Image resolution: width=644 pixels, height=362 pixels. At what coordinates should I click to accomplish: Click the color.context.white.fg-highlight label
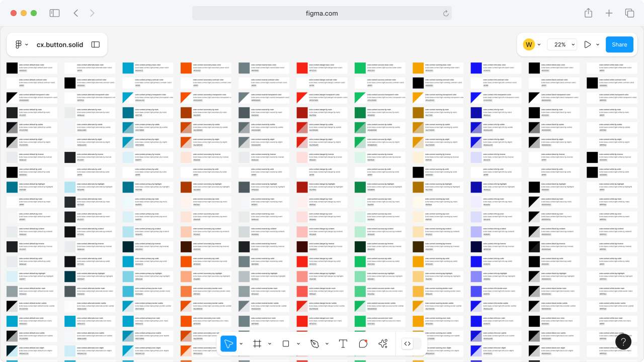coord(612,184)
